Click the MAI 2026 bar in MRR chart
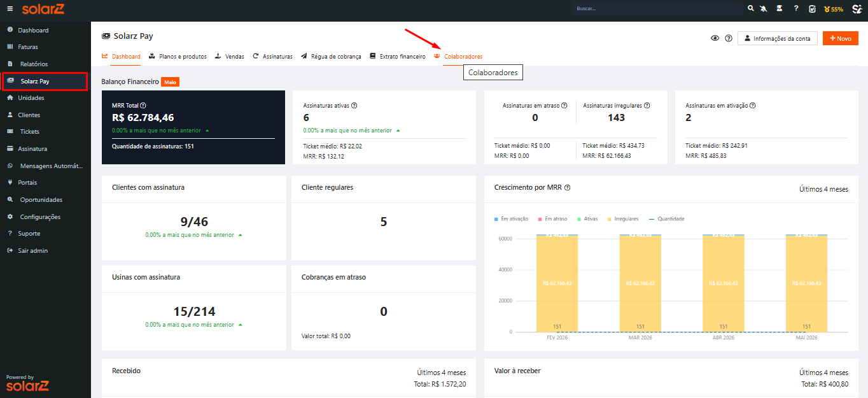868x398 pixels. tap(806, 283)
